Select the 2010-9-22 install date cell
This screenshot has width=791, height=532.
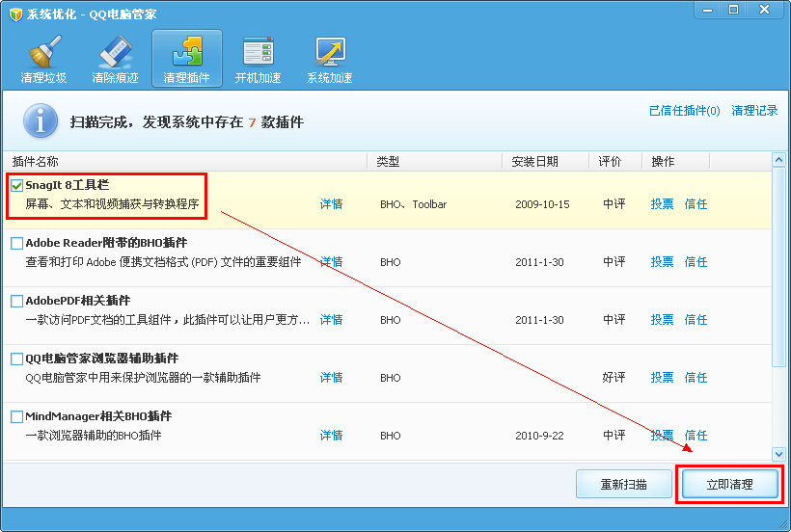[539, 436]
